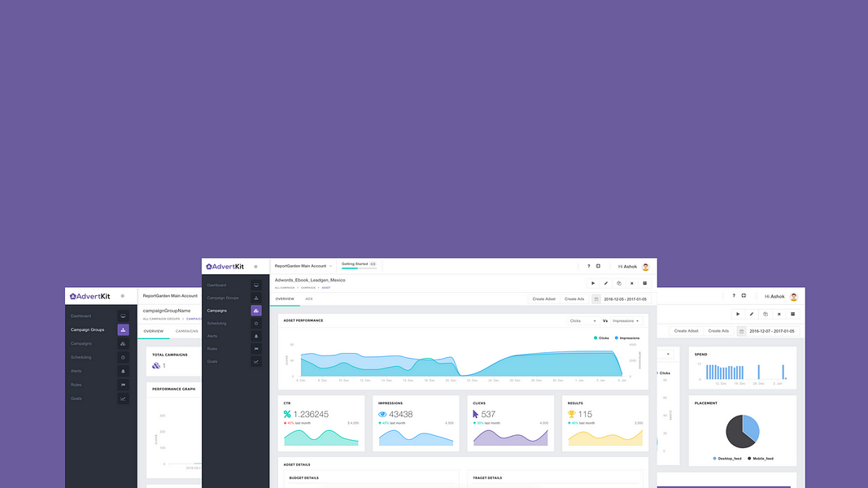Click the play icon beside Adwords_Ebook_Leadgen_Mexico
868x488 pixels.
click(593, 283)
